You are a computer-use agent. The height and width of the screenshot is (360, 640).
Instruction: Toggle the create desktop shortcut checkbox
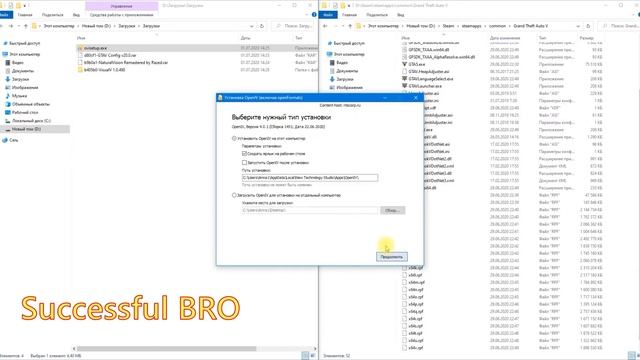244,153
